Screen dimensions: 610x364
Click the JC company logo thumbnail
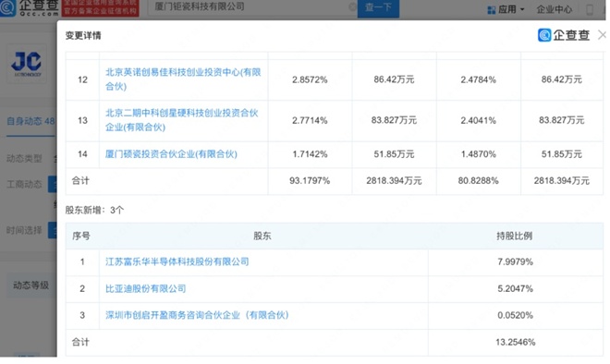pos(27,64)
